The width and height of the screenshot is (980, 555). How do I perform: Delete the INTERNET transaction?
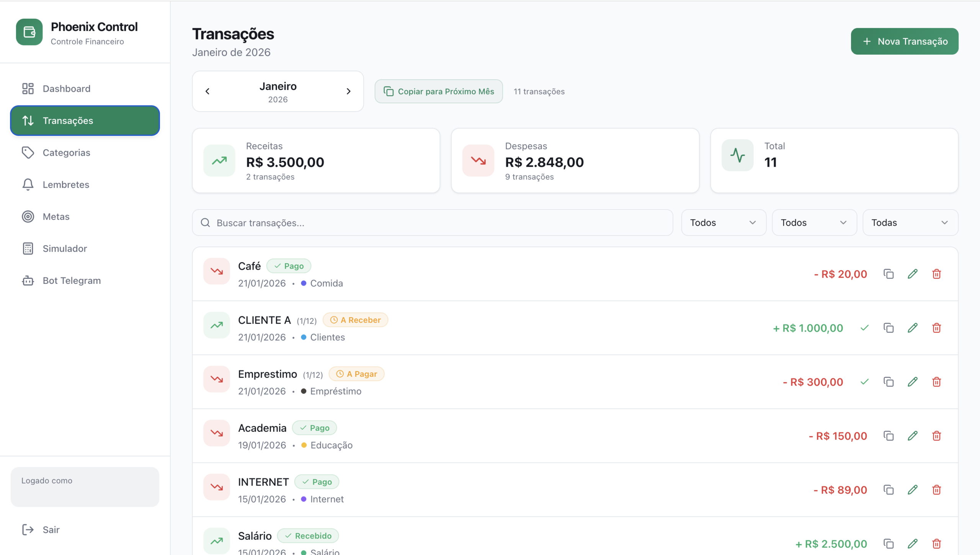(x=937, y=490)
